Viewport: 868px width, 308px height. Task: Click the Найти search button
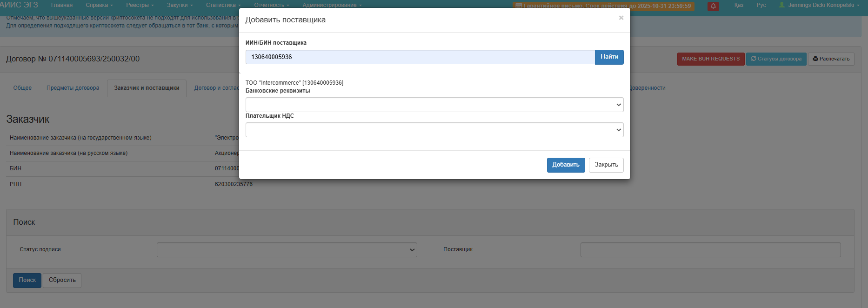[x=609, y=57]
